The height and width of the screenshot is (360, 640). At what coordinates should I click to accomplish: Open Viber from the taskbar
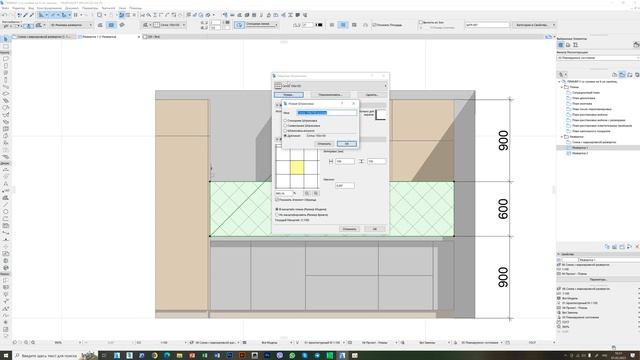[280, 356]
